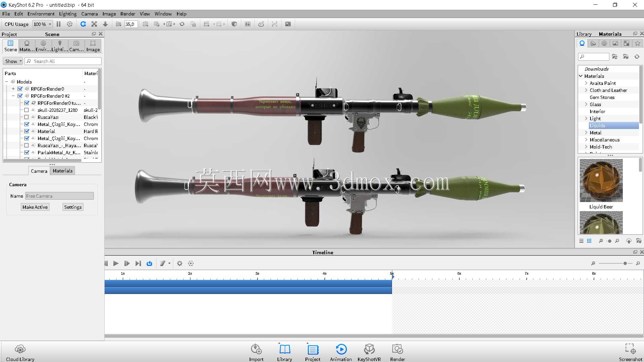Viewport: 644px width, 362px height.
Task: Uncheck ParlakMetal_Az_K... part checkbox
Action: click(27, 153)
